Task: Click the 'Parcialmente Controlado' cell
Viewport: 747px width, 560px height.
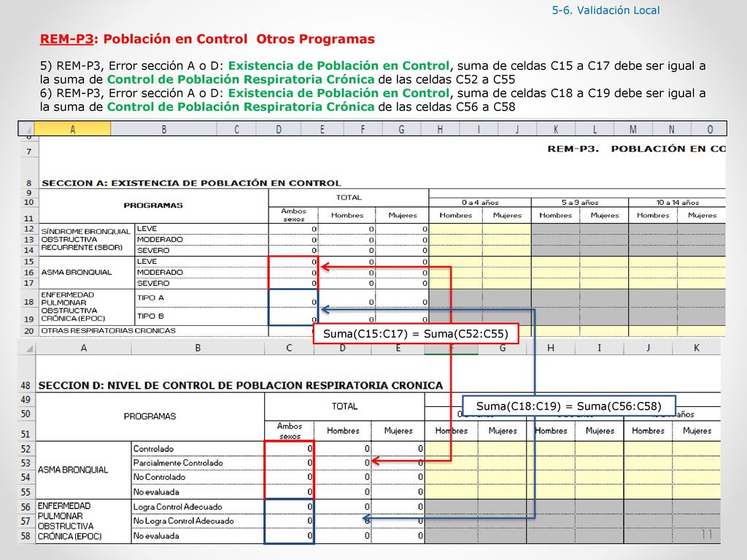Action: point(198,463)
